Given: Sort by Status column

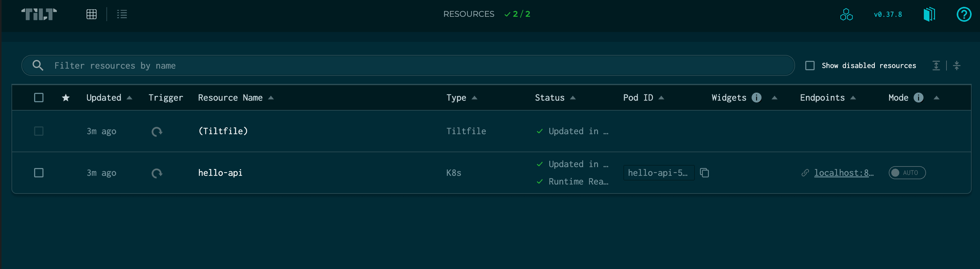Looking at the screenshot, I should point(555,98).
